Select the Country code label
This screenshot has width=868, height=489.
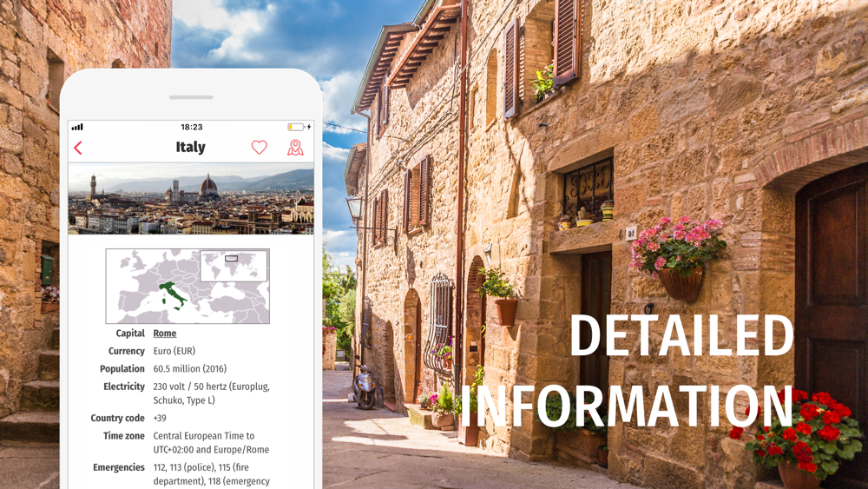tap(118, 418)
